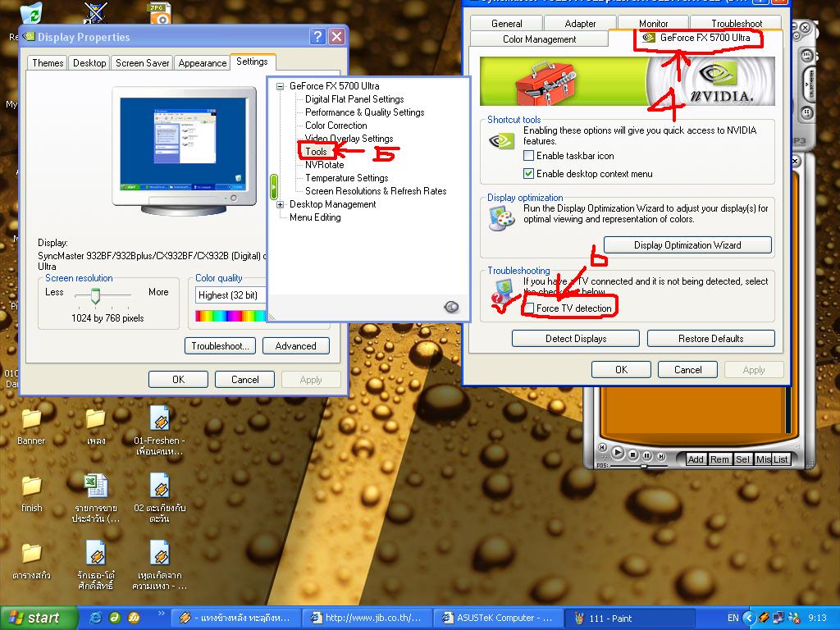This screenshot has height=630, width=840.
Task: Select the Monitor tab
Action: [x=654, y=24]
